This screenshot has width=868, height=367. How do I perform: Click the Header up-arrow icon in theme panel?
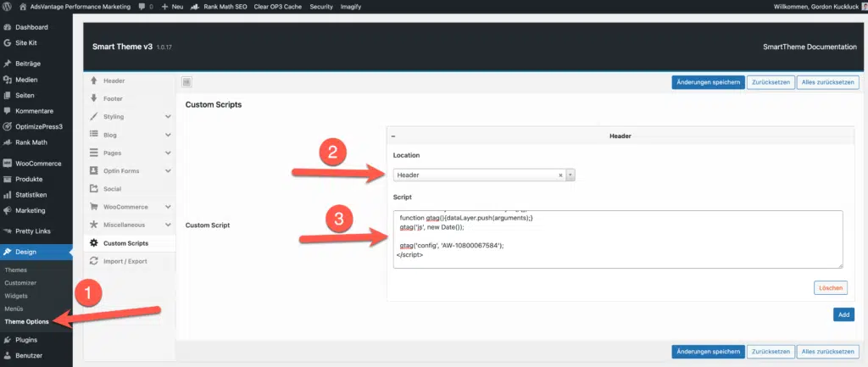pos(93,81)
